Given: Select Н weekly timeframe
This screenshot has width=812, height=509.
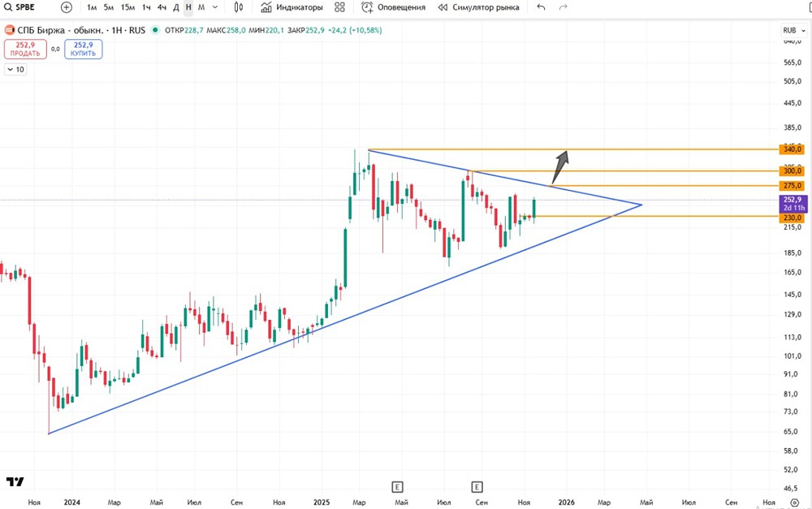Looking at the screenshot, I should 188,7.
